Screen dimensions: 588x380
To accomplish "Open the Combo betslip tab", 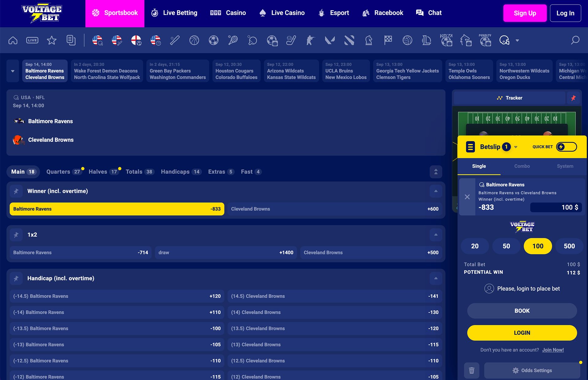I will tap(522, 166).
